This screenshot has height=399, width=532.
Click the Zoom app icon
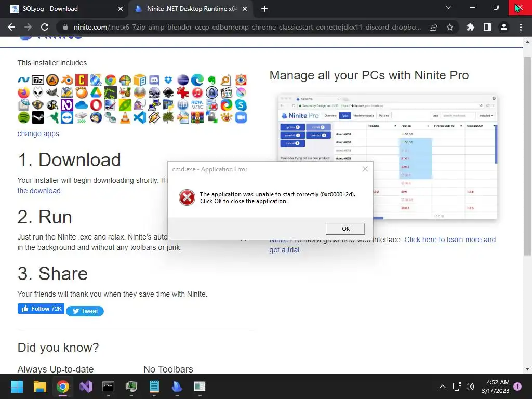click(x=241, y=117)
